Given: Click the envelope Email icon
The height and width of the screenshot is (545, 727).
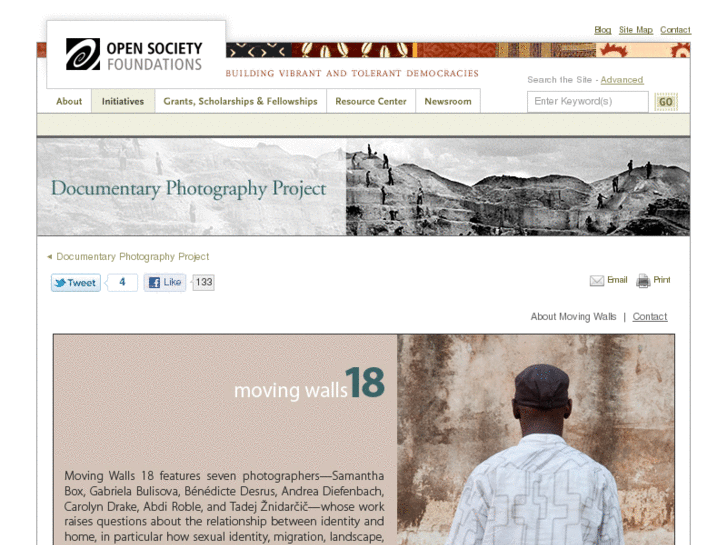Looking at the screenshot, I should (x=597, y=280).
